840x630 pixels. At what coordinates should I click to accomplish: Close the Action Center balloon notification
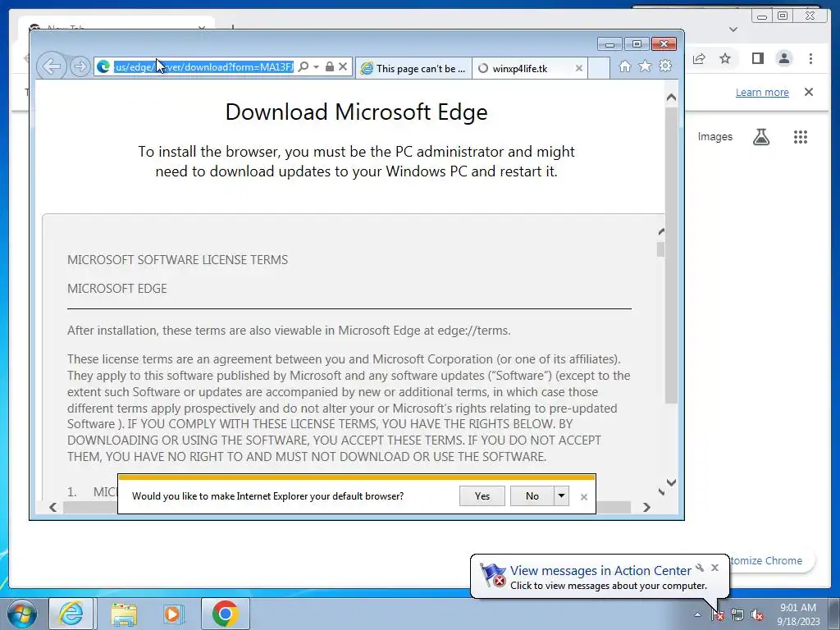pyautogui.click(x=714, y=568)
